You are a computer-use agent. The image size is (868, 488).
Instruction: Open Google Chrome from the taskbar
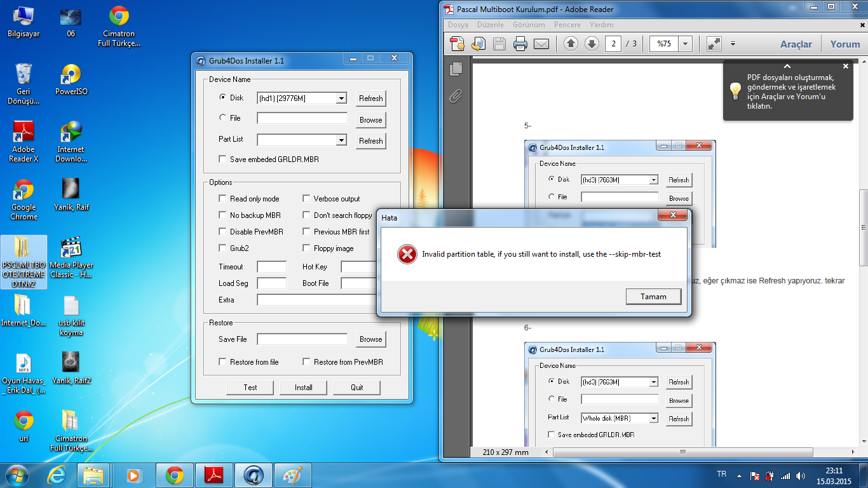click(x=174, y=475)
